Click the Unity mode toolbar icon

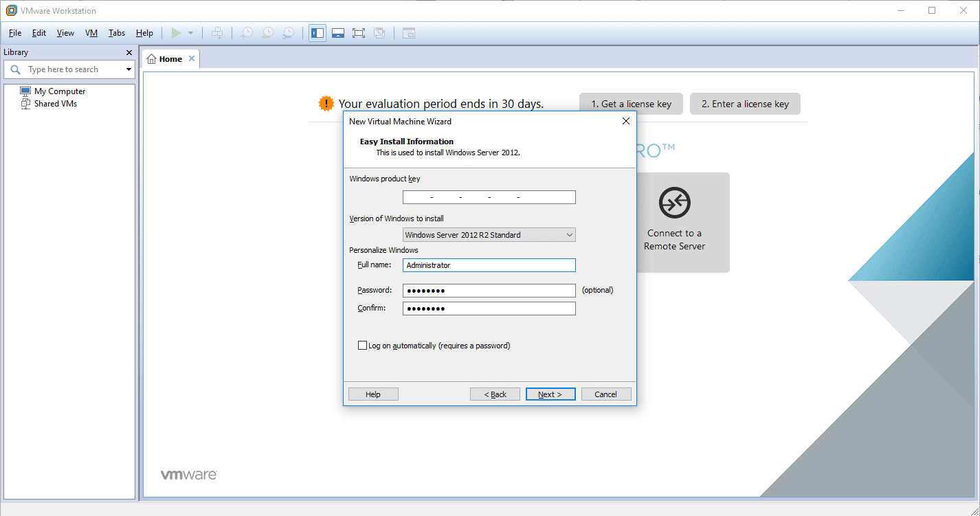[x=379, y=33]
